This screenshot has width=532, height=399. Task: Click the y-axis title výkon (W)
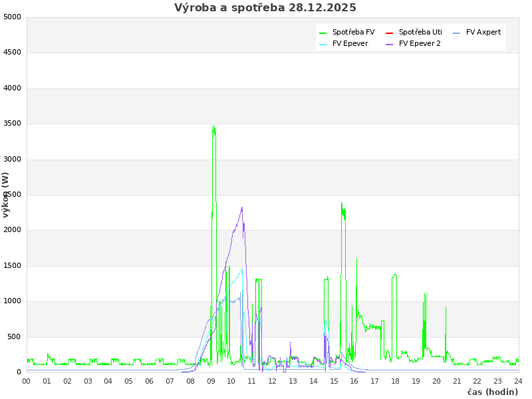[6, 194]
